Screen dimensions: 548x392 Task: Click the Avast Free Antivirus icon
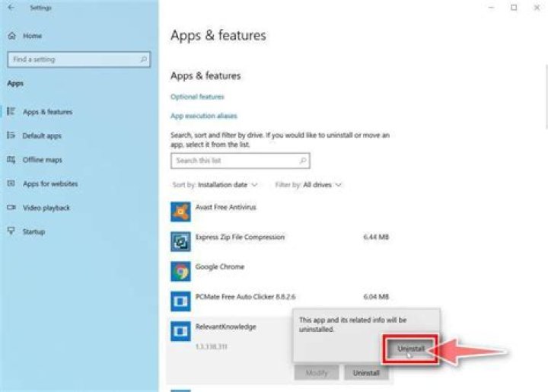point(180,213)
